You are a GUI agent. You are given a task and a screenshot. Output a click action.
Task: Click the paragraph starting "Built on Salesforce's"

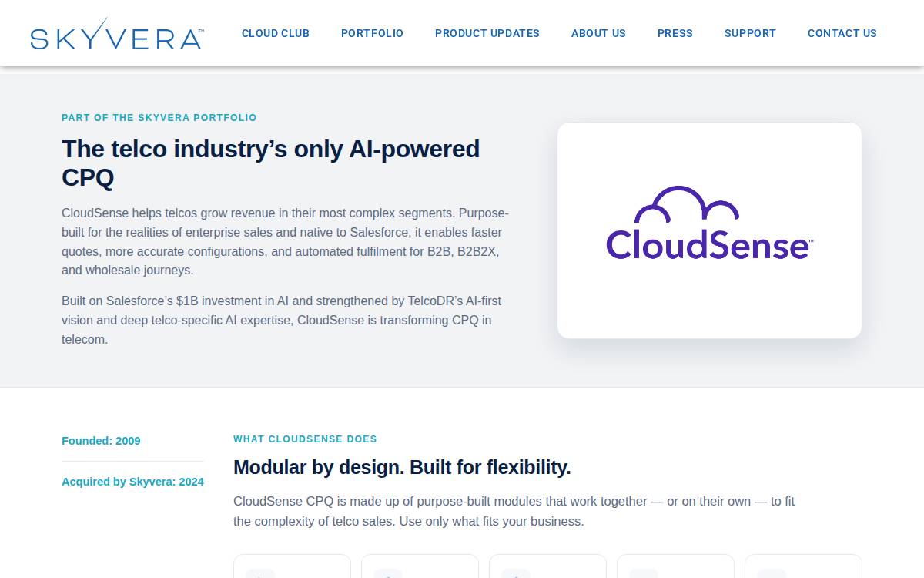[x=282, y=320]
